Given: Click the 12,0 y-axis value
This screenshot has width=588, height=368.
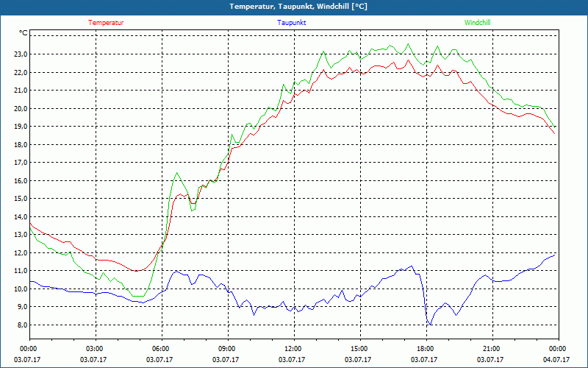Looking at the screenshot, I should (x=21, y=252).
